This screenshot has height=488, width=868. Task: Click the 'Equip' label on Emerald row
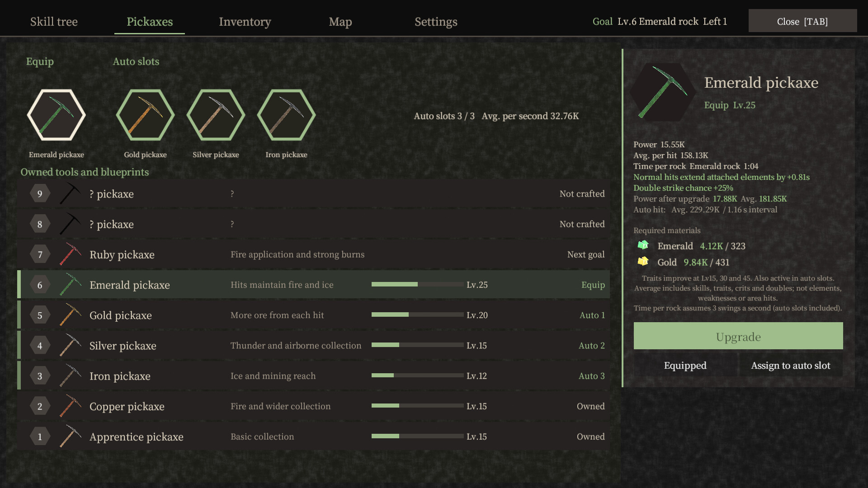coord(593,285)
